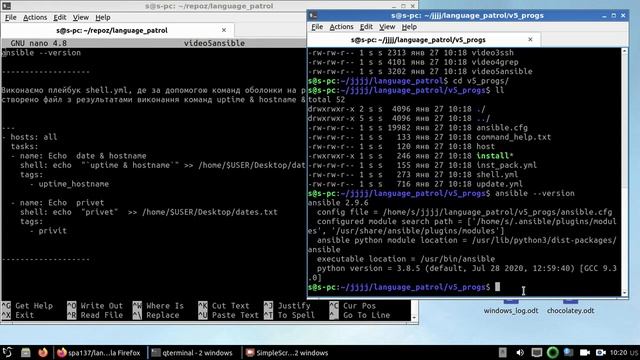Open Actions menu in v5_progs terminal window
640x360 pixels.
[x=341, y=27]
